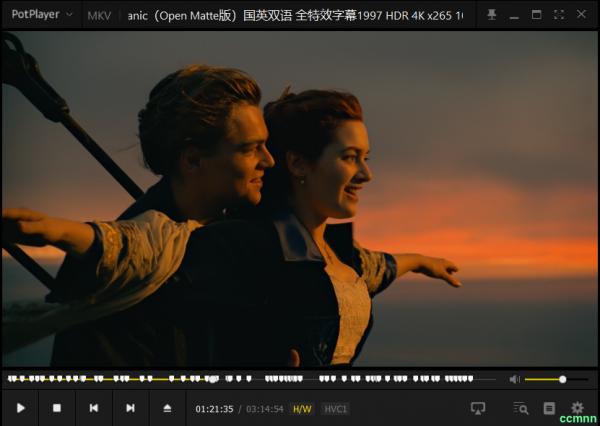Viewport: 600px width, 426px height.
Task: Click the total duration 03:14:54
Action: [x=265, y=409]
